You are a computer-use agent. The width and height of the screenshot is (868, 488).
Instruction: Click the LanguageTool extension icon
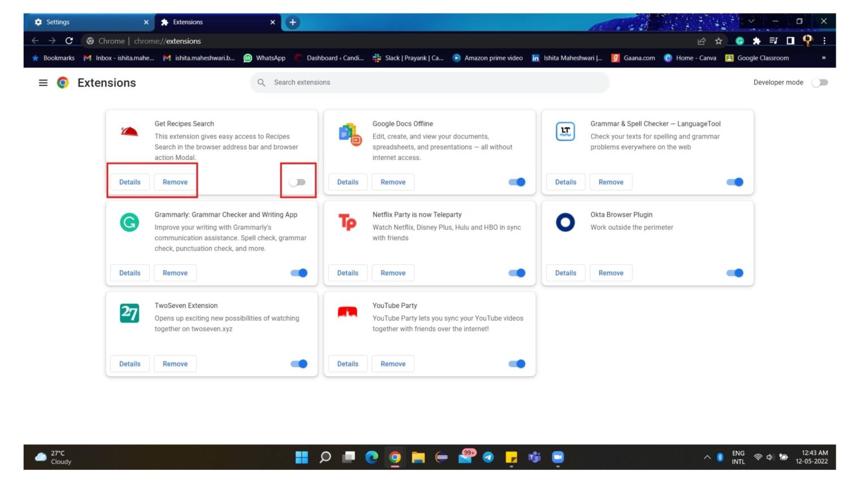point(565,131)
